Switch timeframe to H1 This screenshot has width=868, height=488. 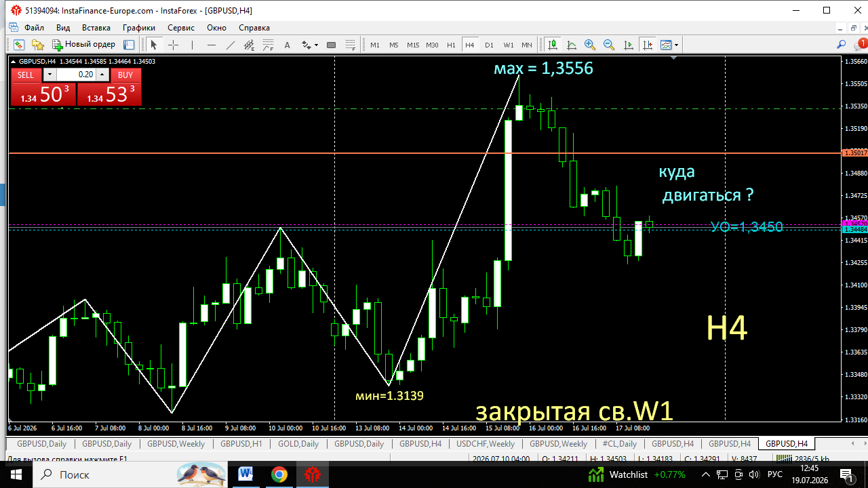point(451,45)
